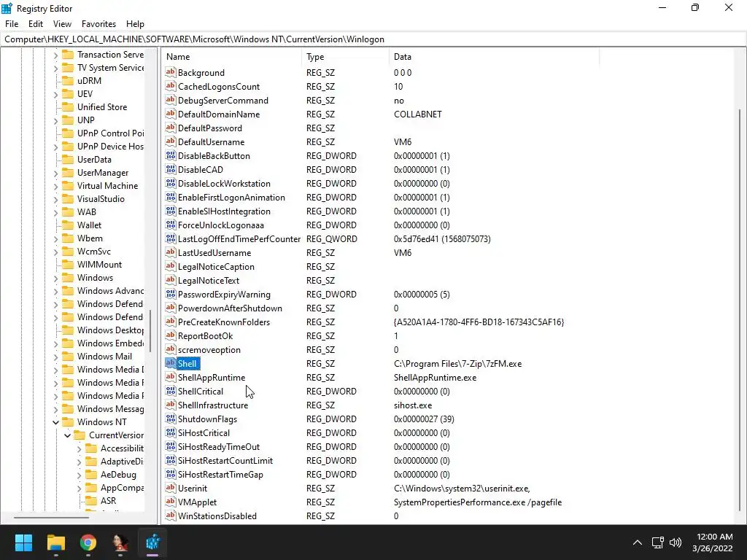Show hidden system tray icons
747x560 pixels.
click(637, 542)
